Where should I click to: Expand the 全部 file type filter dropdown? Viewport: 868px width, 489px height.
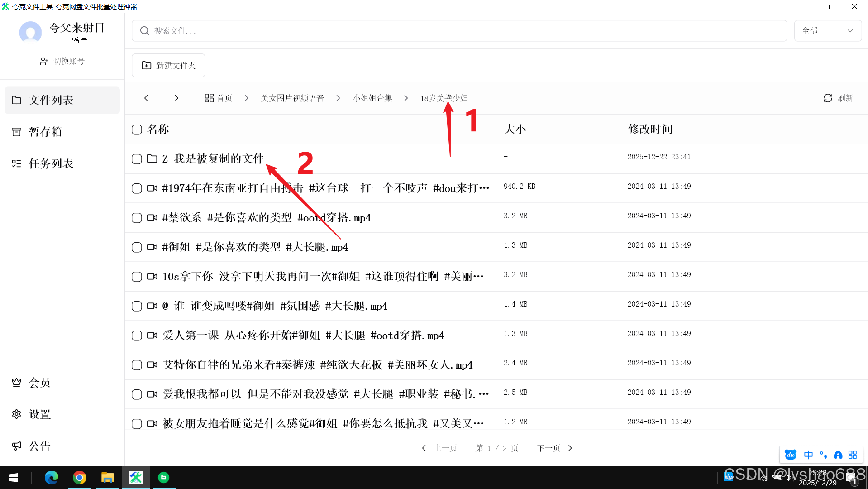coord(827,31)
